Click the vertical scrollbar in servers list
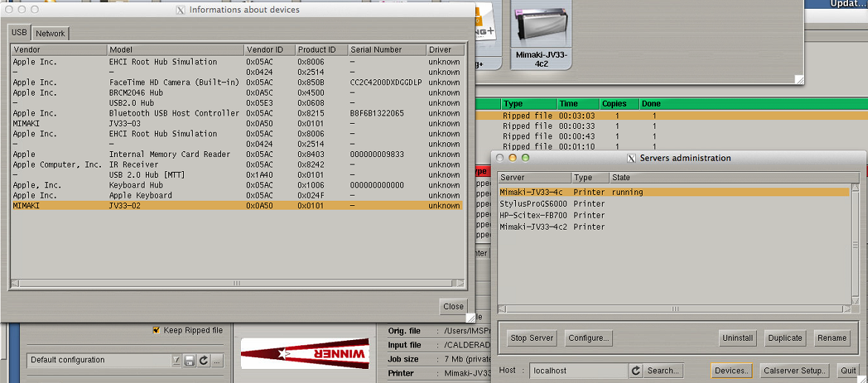 coord(855,244)
